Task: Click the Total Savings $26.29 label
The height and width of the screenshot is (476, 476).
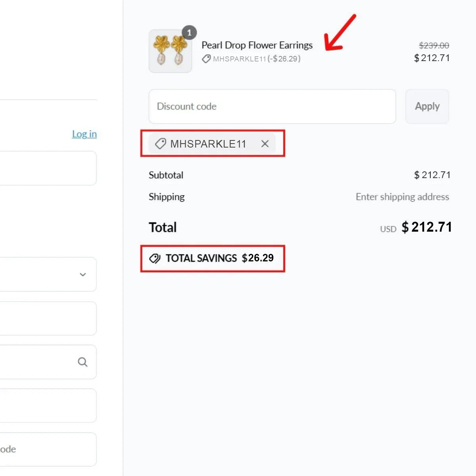Action: (219, 258)
